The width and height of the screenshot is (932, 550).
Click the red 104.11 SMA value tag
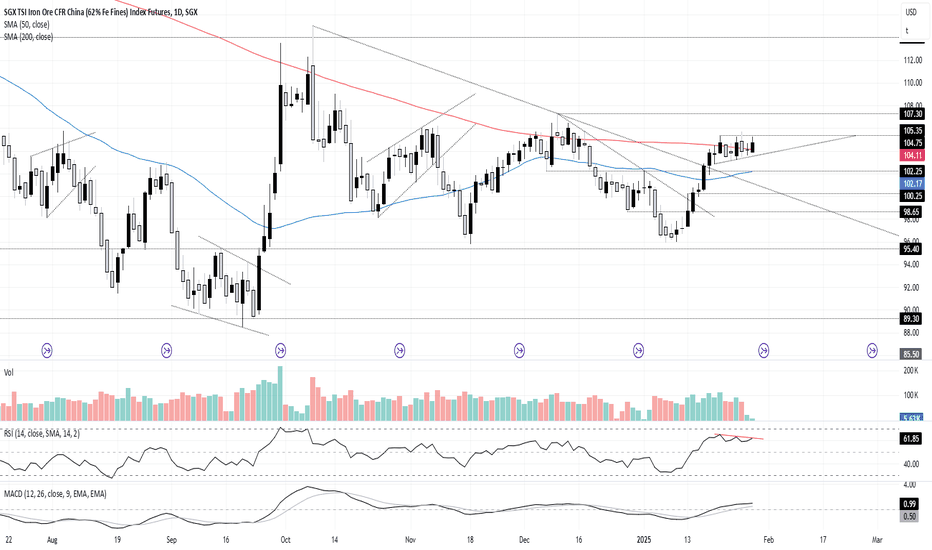click(912, 156)
